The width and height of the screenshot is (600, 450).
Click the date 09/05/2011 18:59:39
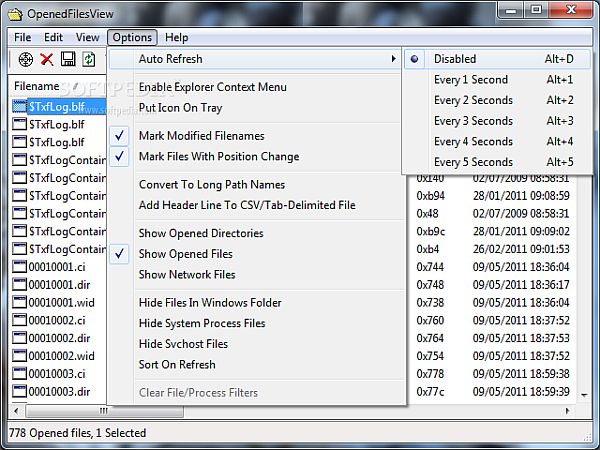tap(521, 391)
